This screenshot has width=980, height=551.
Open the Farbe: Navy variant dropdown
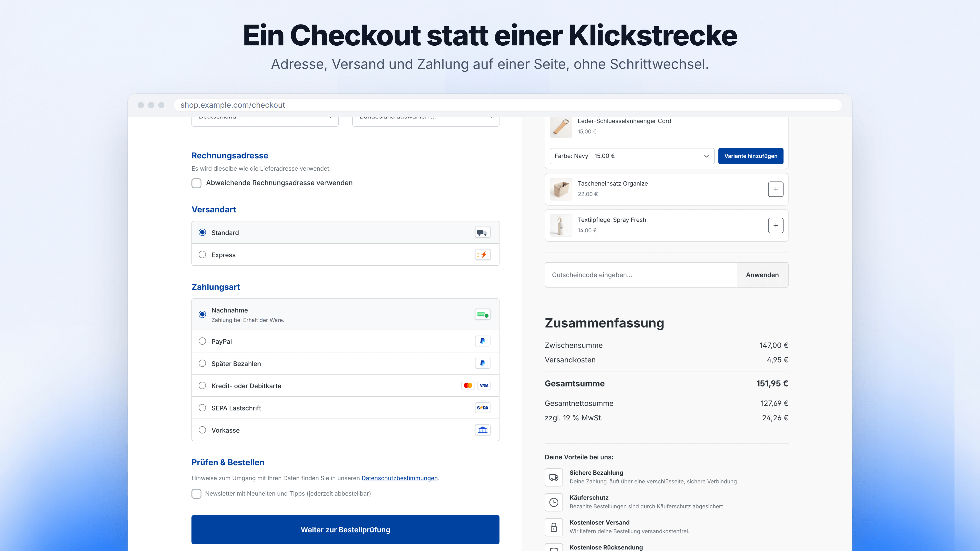632,156
